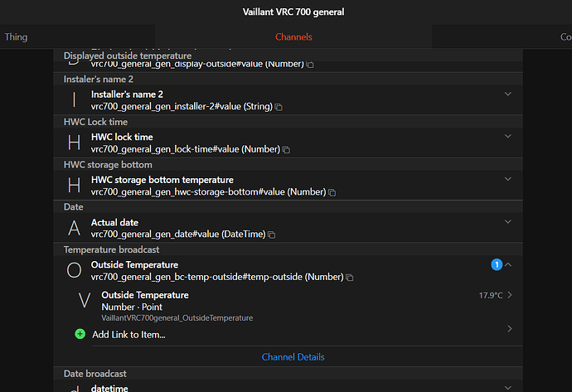Image resolution: width=572 pixels, height=392 pixels.
Task: Open the Channel Details link
Action: click(x=293, y=357)
